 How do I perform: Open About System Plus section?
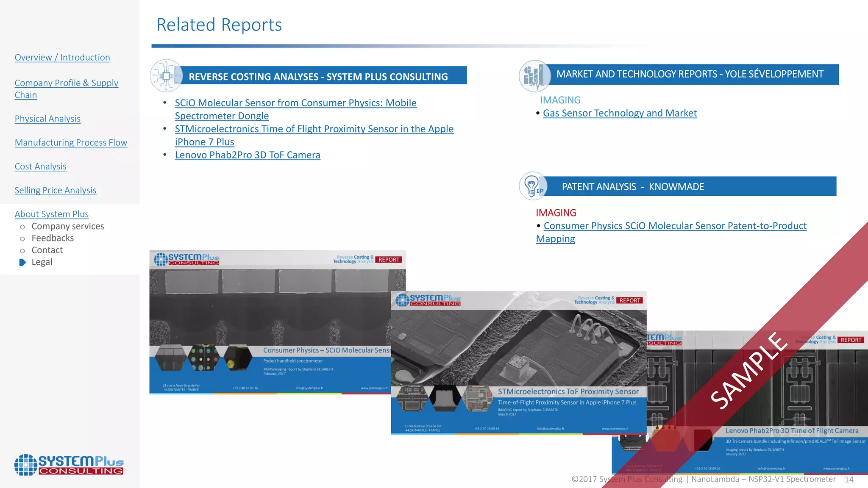pyautogui.click(x=52, y=214)
